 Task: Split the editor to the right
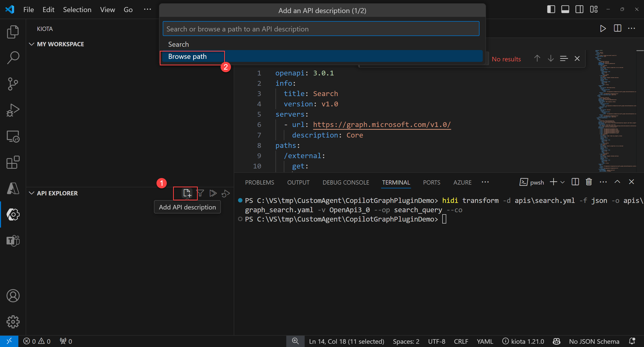617,28
